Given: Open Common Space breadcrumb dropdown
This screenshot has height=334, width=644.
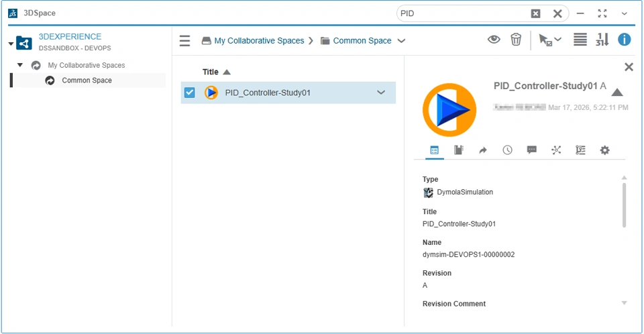Looking at the screenshot, I should coord(402,41).
